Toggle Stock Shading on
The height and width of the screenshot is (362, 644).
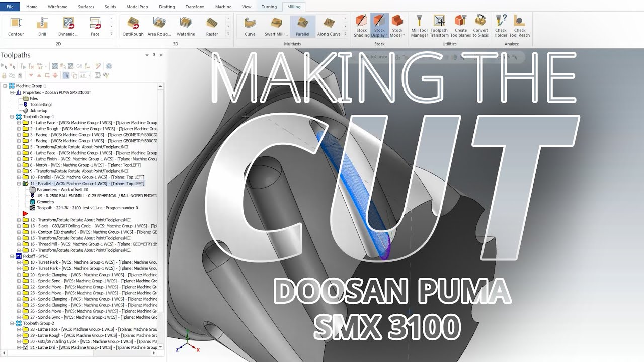tap(361, 26)
